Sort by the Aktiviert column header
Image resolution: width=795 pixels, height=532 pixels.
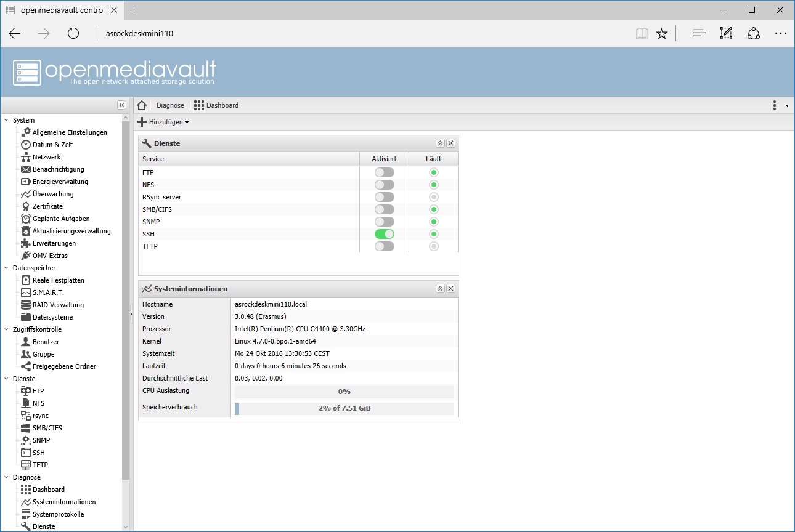(384, 159)
